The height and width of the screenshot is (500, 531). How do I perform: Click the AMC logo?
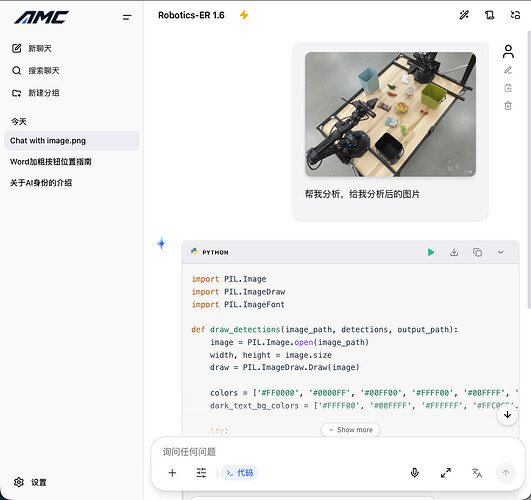(x=42, y=17)
